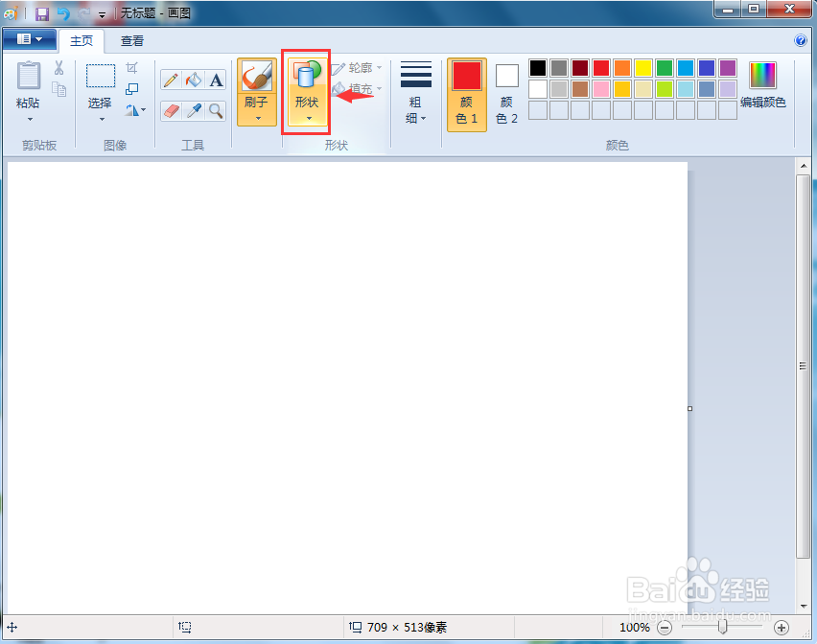Viewport: 817px width, 644px height.
Task: Open the Outline (轮廓) dropdown
Action: pos(358,68)
